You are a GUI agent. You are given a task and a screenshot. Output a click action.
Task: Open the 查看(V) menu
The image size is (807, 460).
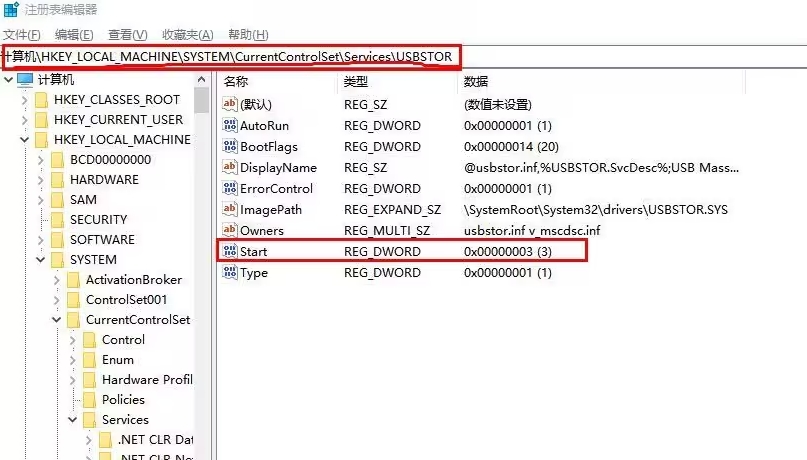coord(128,34)
